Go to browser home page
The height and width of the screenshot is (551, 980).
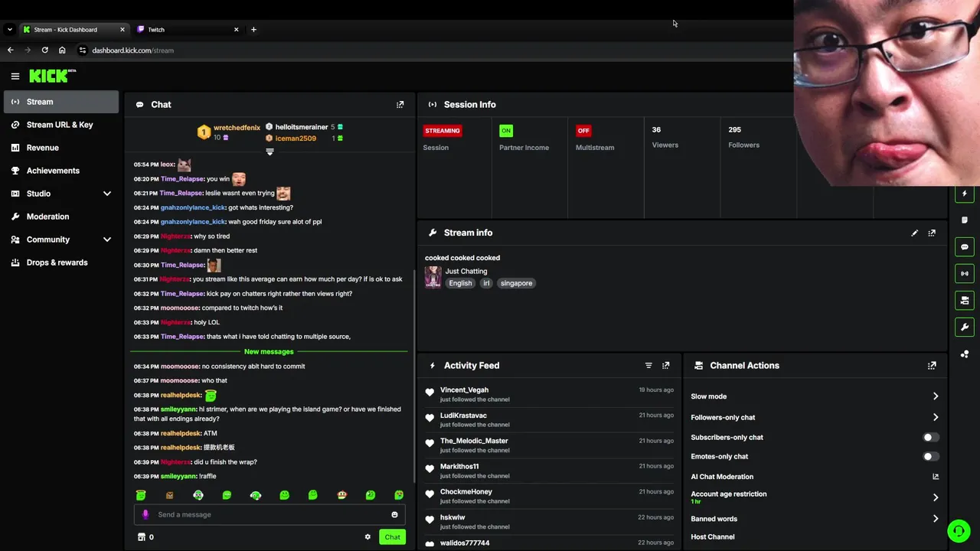click(x=62, y=50)
